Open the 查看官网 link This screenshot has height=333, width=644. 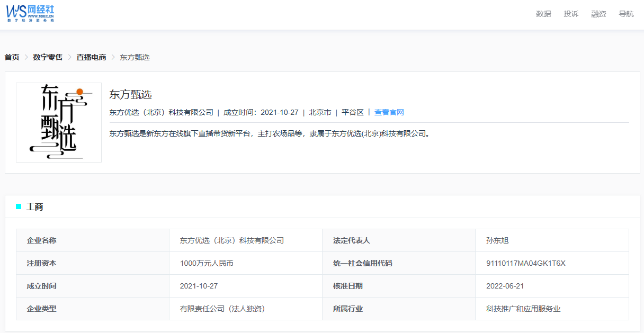(x=389, y=112)
